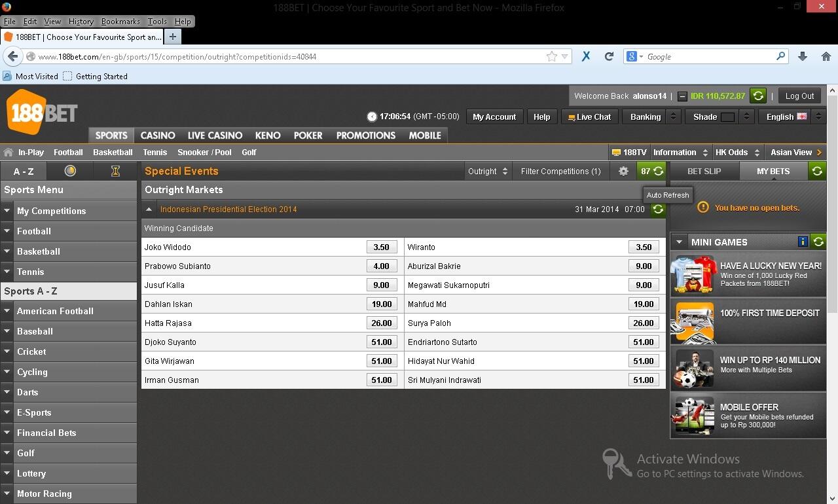
Task: Bet on Joko Widodo at 3.50
Action: click(x=381, y=247)
